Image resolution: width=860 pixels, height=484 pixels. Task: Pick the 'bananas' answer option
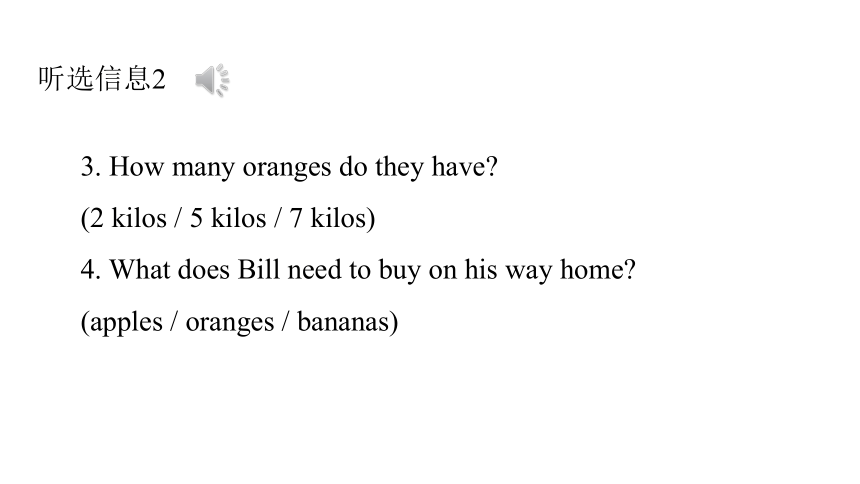(x=343, y=322)
